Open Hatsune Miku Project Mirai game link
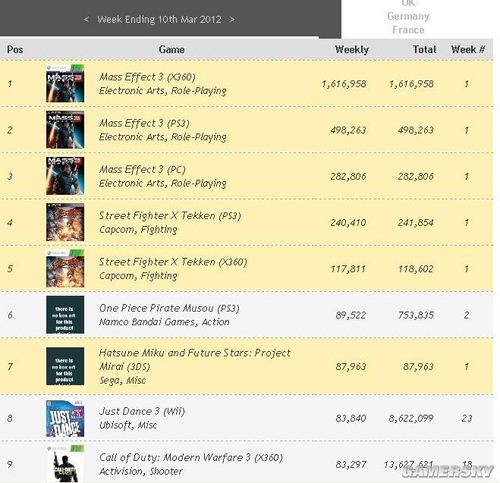This screenshot has width=500, height=483. tap(195, 360)
